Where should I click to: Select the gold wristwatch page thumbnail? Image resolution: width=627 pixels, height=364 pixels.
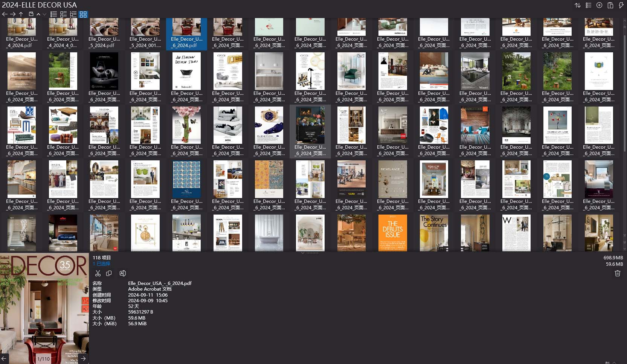click(269, 125)
